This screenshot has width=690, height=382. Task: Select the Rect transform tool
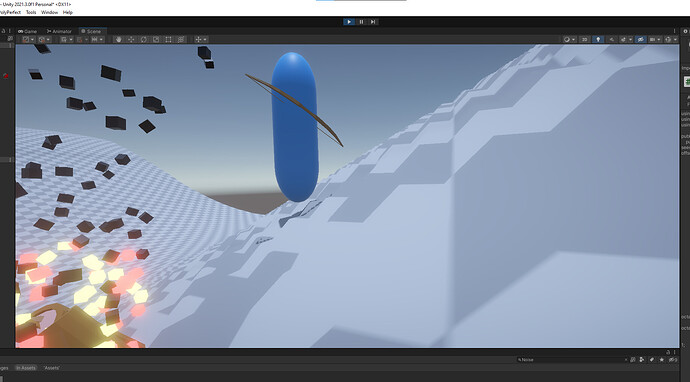[168, 39]
